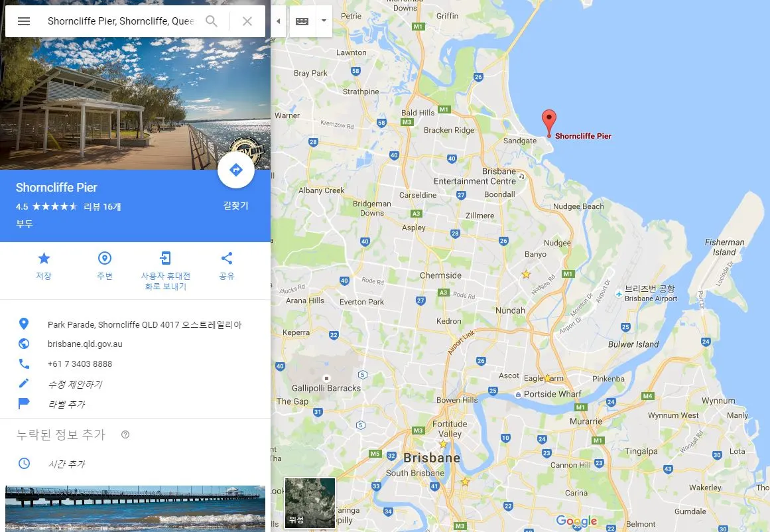Click the search magnifier icon
Screen dimensions: 770x532
[x=211, y=21]
